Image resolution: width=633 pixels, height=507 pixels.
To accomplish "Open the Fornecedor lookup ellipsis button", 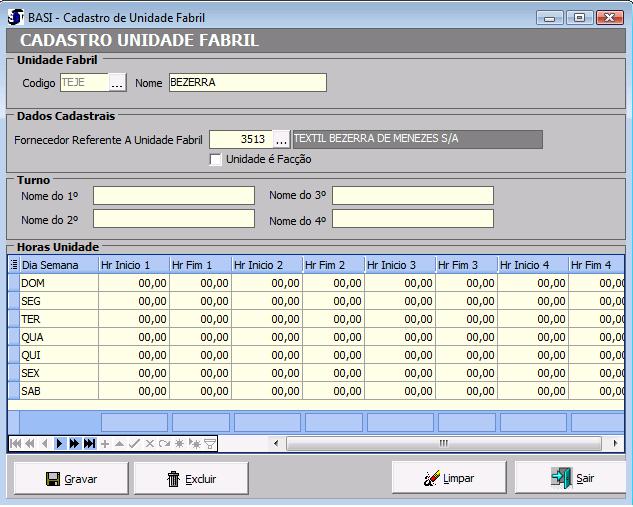I will pyautogui.click(x=281, y=139).
